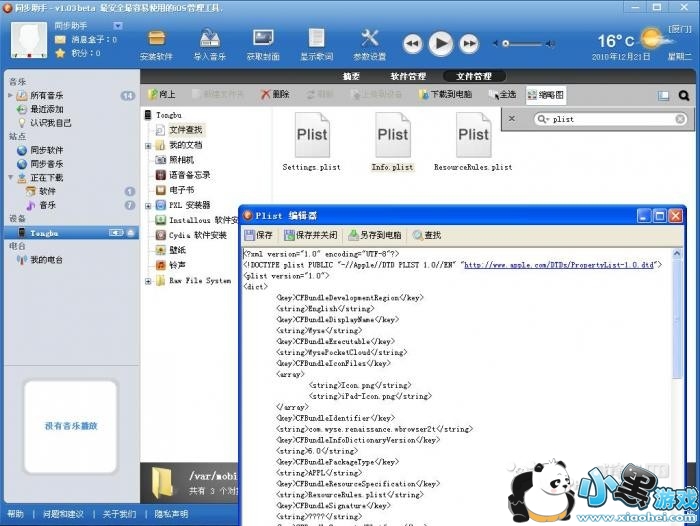The image size is (700, 526).
Task: Click the 问题和建议 feedback link
Action: point(63,514)
